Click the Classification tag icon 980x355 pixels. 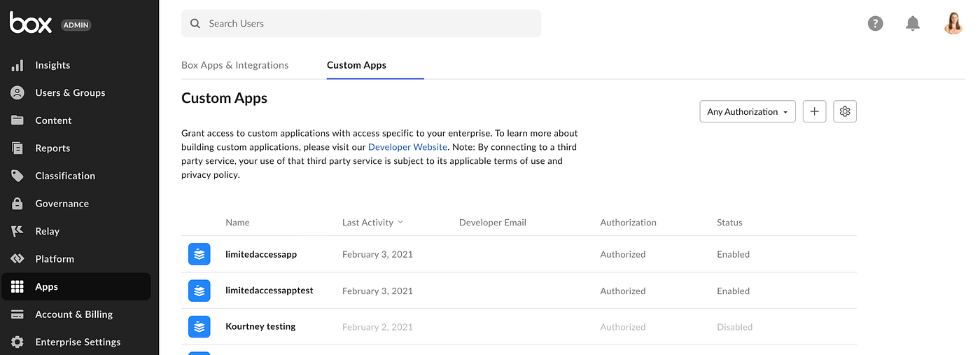pyautogui.click(x=17, y=176)
